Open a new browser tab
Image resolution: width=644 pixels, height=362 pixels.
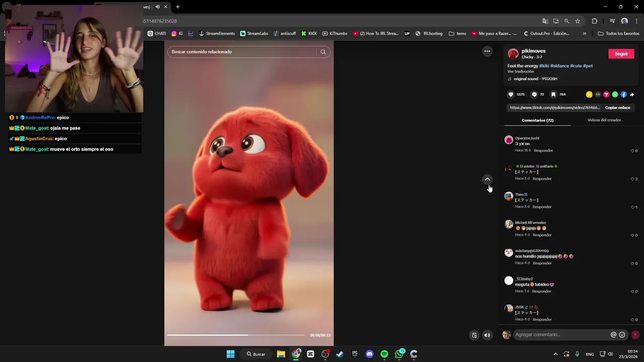coord(178,7)
